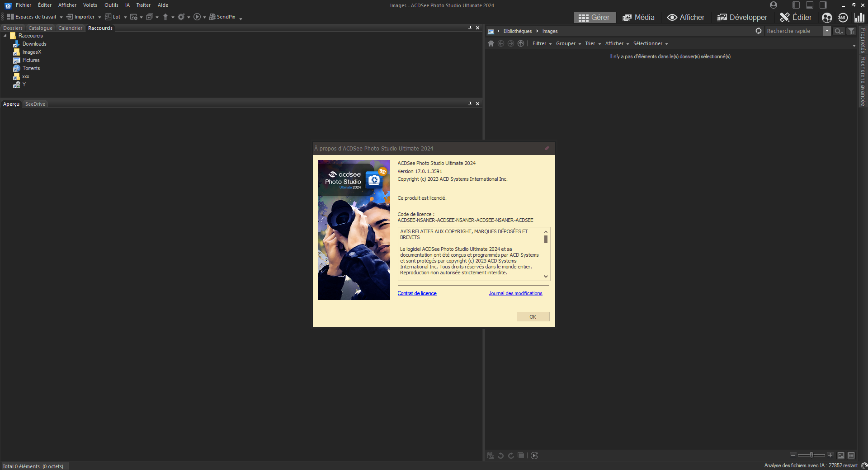Click OK in the À propos dialog
This screenshot has width=868, height=470.
pos(533,317)
